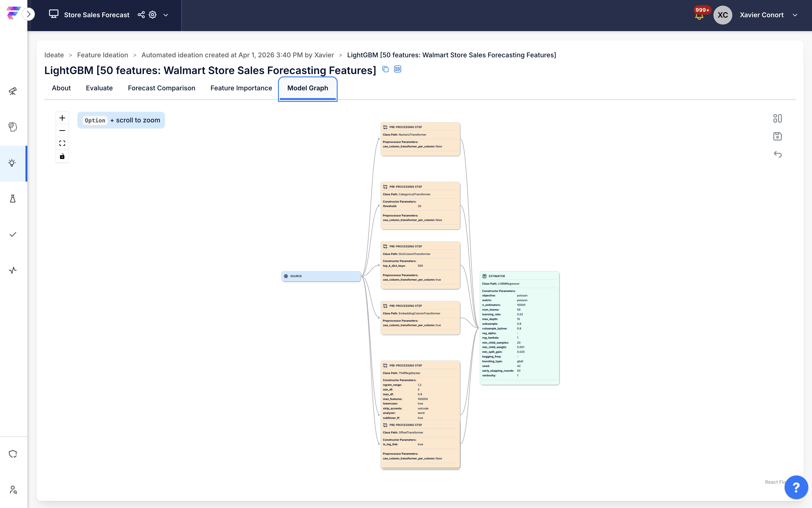Open the Forecast Comparison tab
This screenshot has width=812, height=508.
coord(162,88)
